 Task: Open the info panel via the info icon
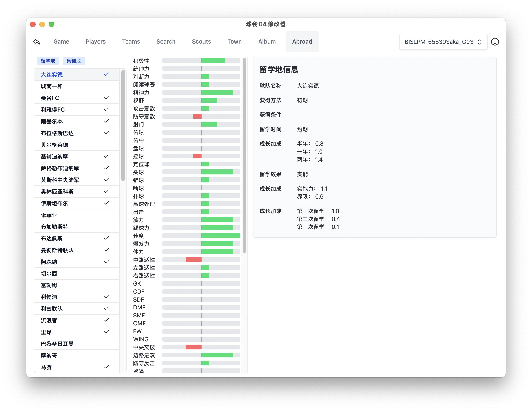point(495,42)
